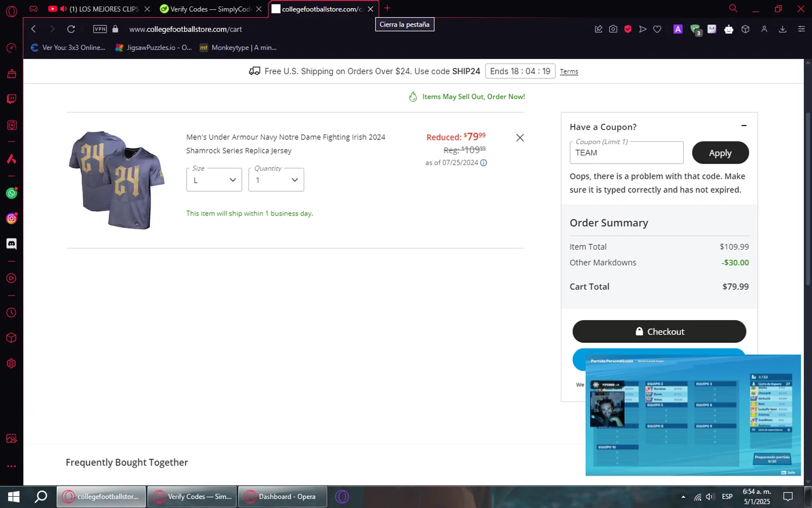Viewport: 812px width, 508px height.
Task: Take a snapshot with camera icon
Action: (613, 29)
